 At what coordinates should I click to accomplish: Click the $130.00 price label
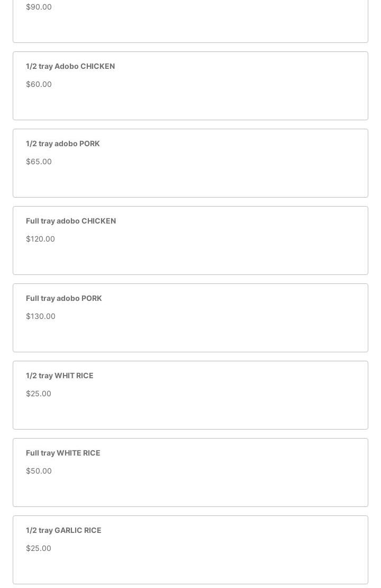click(x=40, y=316)
